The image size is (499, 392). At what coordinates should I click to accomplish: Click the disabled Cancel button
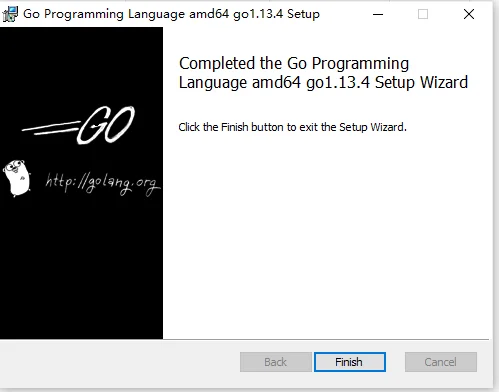(x=441, y=362)
